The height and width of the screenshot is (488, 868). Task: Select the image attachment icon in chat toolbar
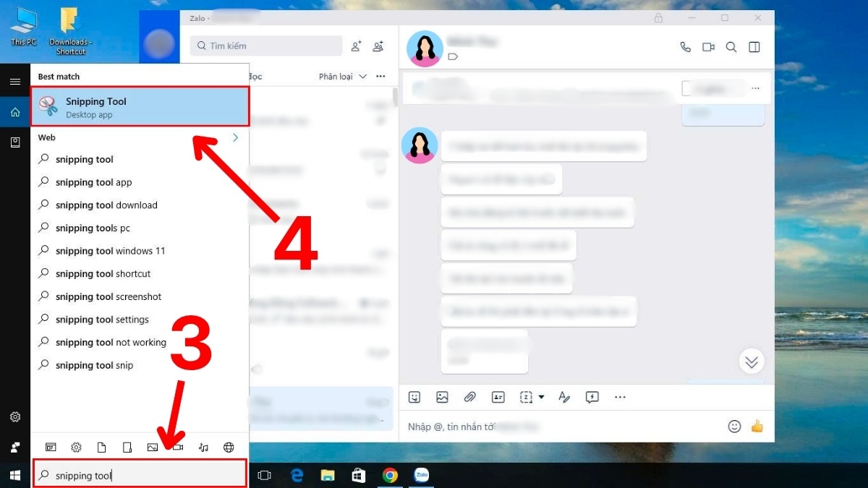click(x=442, y=397)
